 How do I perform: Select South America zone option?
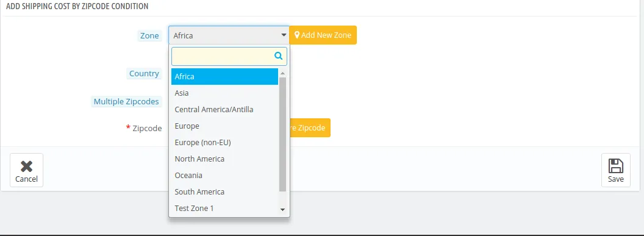(x=224, y=191)
